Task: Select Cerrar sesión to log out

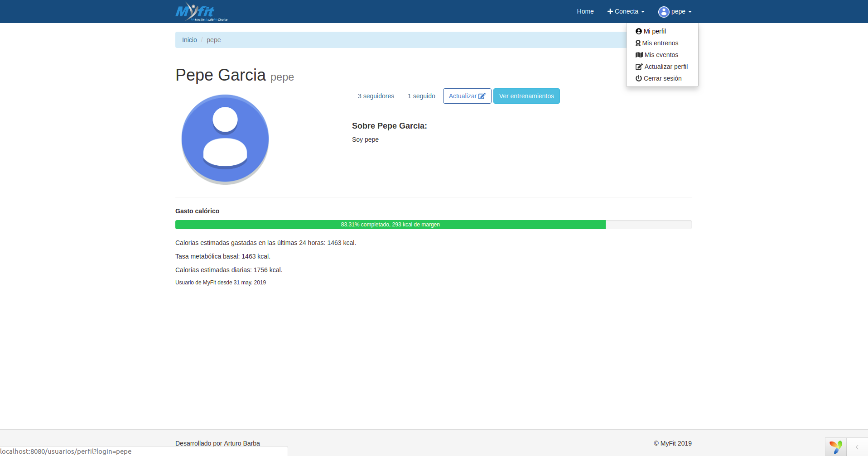Action: click(662, 78)
